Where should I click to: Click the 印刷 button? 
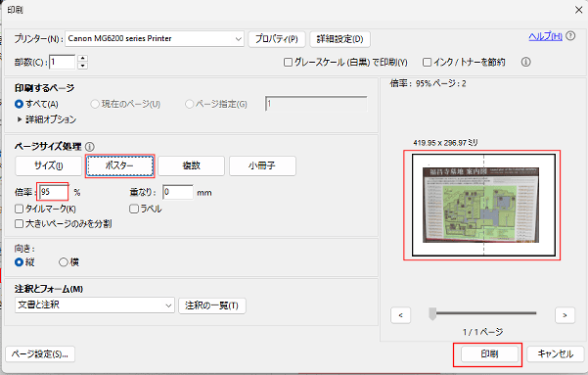[x=489, y=354]
